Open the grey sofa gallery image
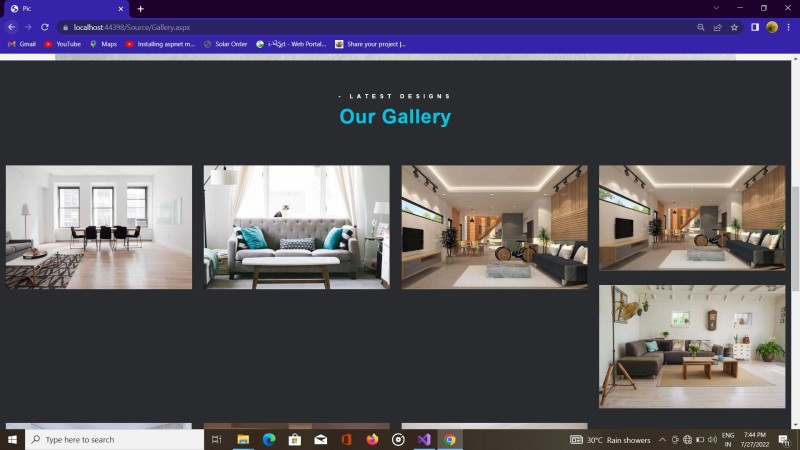This screenshot has width=800, height=450. [296, 227]
